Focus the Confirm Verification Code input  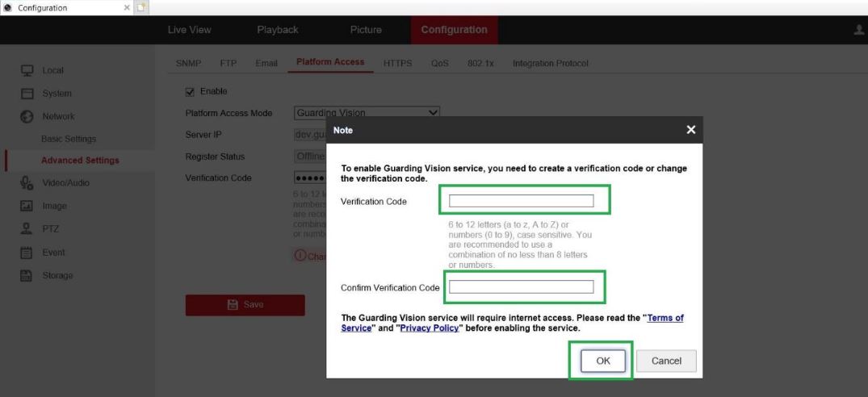click(521, 287)
